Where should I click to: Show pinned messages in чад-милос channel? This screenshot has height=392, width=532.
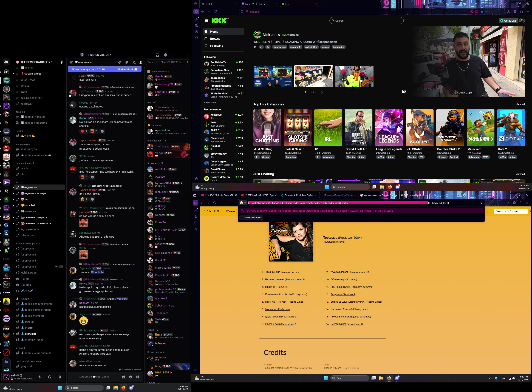(134, 62)
